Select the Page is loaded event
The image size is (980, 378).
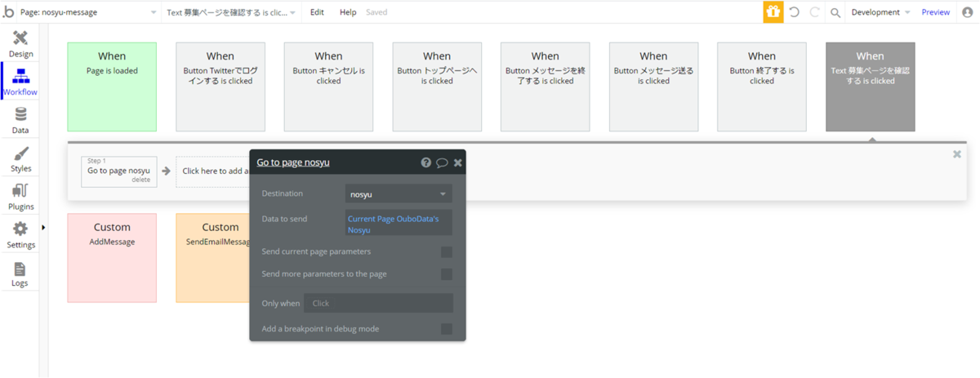[112, 87]
